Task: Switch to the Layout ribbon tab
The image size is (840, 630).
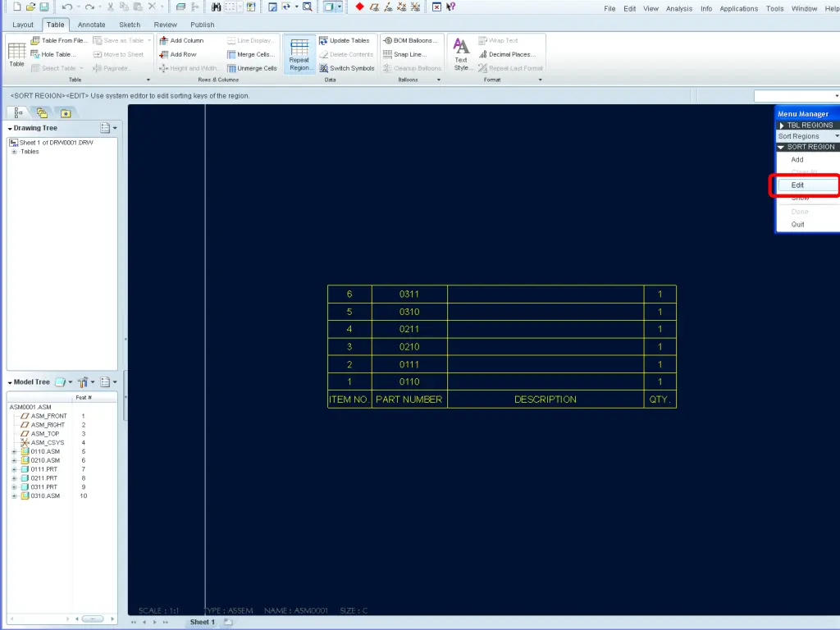Action: tap(23, 25)
